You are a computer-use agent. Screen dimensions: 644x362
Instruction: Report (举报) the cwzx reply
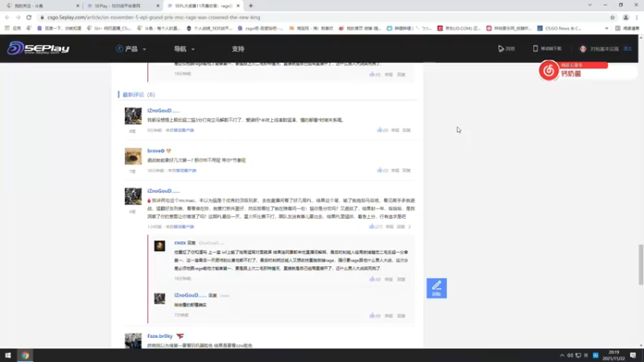(x=389, y=279)
